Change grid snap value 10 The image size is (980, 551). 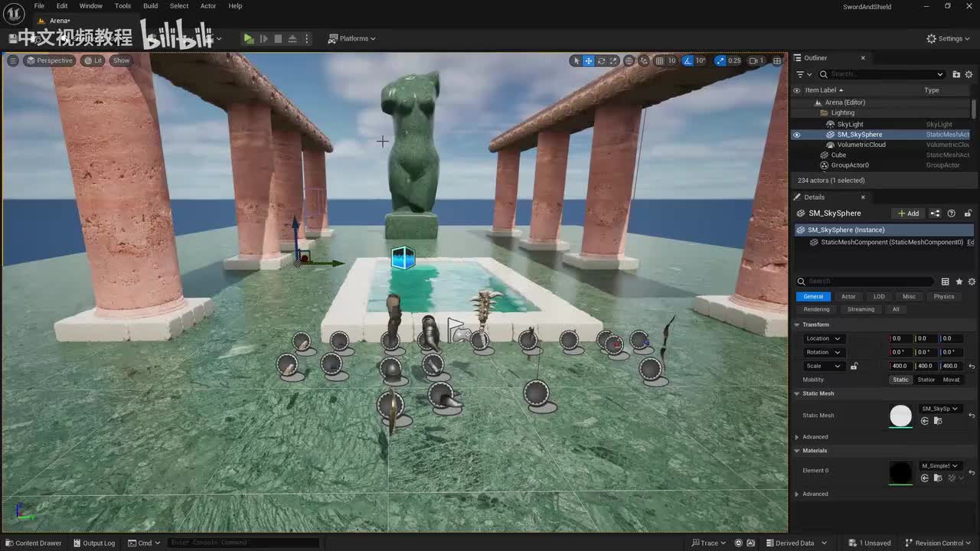point(671,60)
